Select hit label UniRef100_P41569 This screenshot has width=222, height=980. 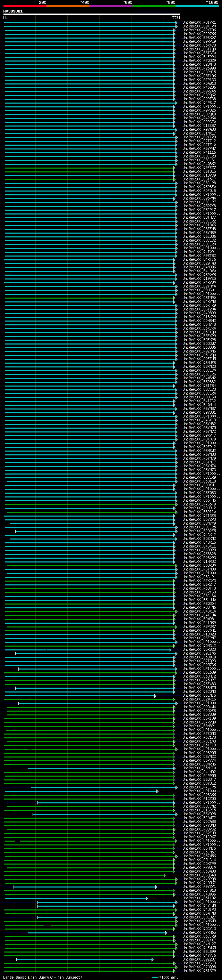(x=199, y=623)
